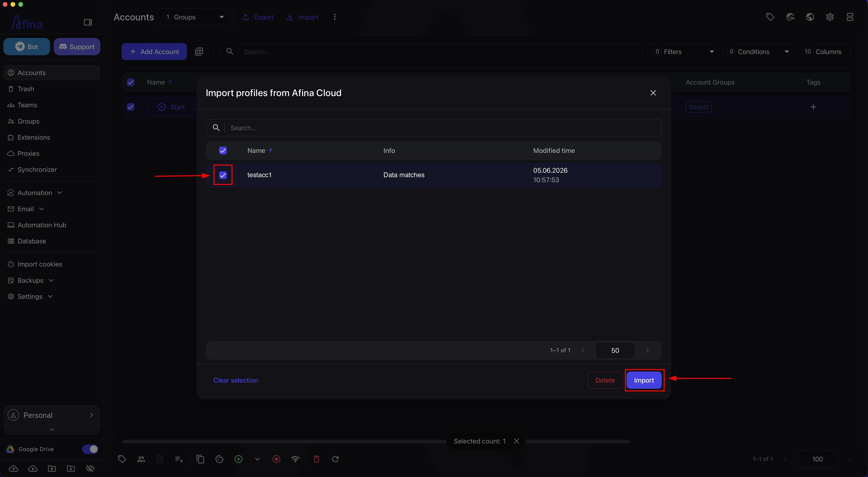868x477 pixels.
Task: Click the Delete button in the dialog
Action: tap(605, 380)
